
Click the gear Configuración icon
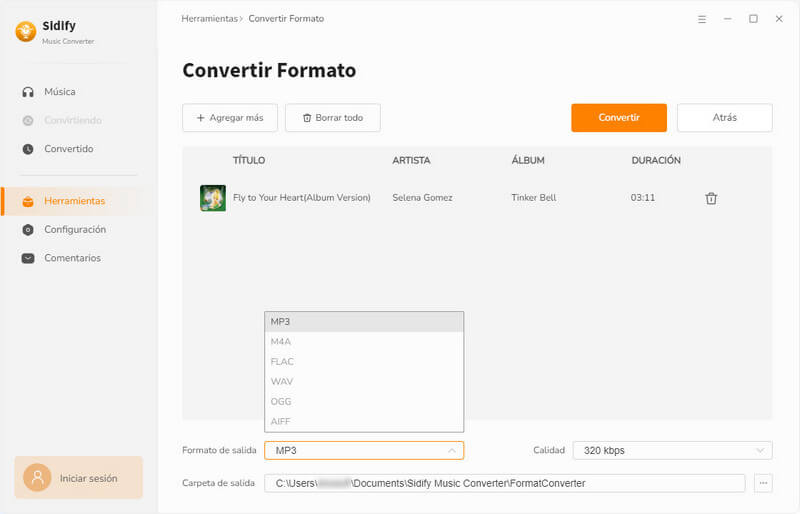pyautogui.click(x=28, y=230)
